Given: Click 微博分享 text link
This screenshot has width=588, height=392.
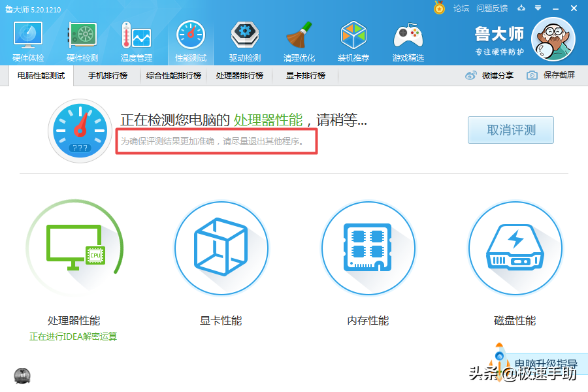Looking at the screenshot, I should pyautogui.click(x=498, y=75).
